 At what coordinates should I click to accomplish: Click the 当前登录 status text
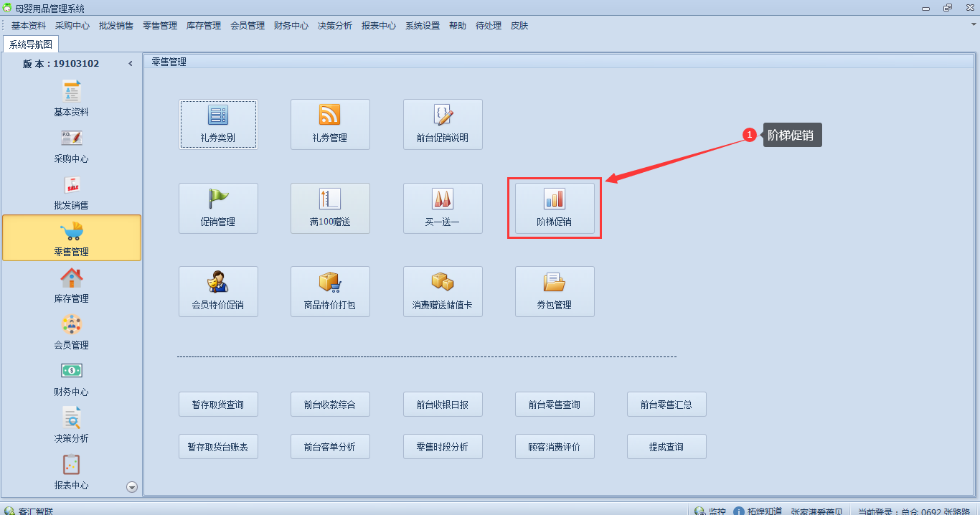[914, 511]
